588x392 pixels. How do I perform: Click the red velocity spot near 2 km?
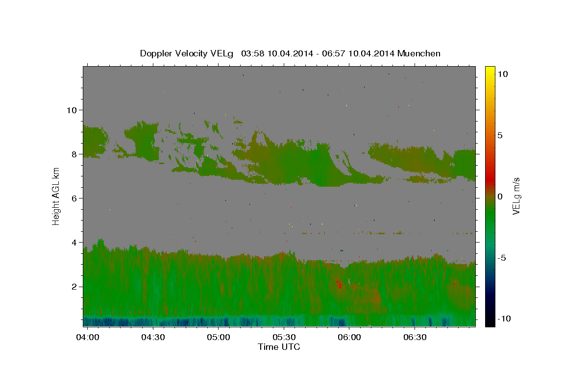click(339, 283)
